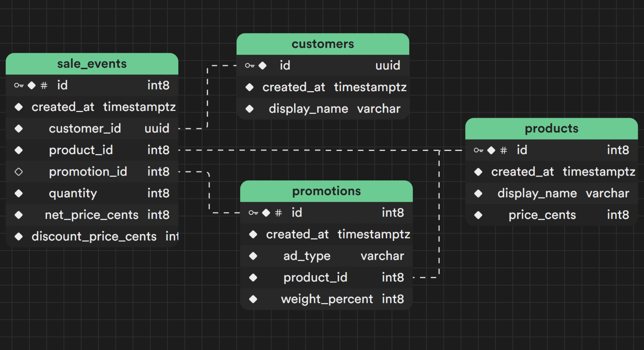The height and width of the screenshot is (350, 644).
Task: Select the customers table header
Action: [x=323, y=44]
